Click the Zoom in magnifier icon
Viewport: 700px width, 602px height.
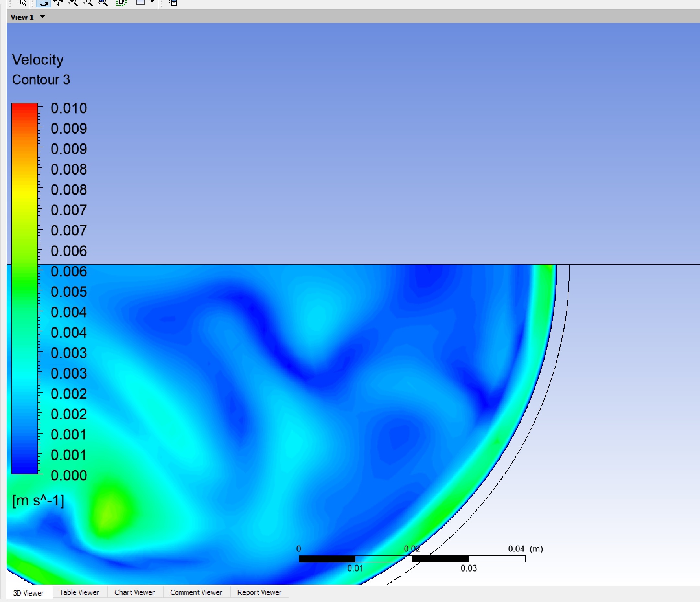pos(87,3)
